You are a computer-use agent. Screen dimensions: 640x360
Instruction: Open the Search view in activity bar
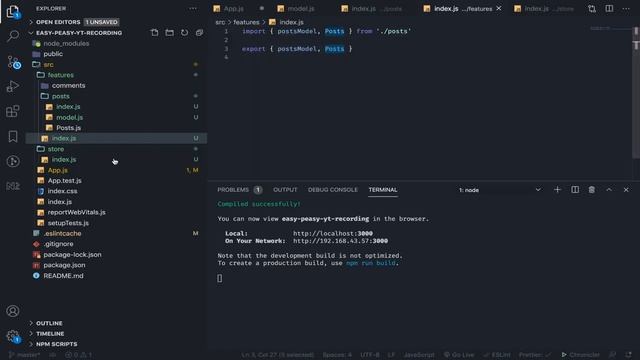tap(13, 36)
